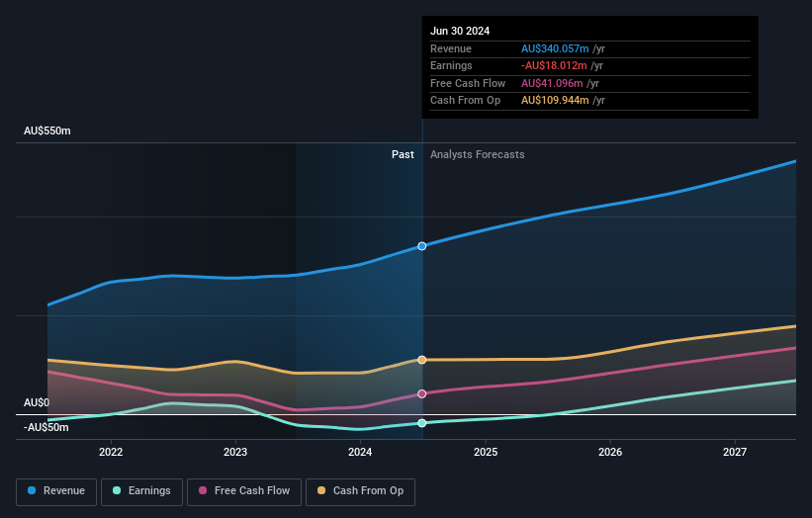Image resolution: width=812 pixels, height=518 pixels.
Task: Click the AU$41.096m free cash flow value
Action: point(552,83)
